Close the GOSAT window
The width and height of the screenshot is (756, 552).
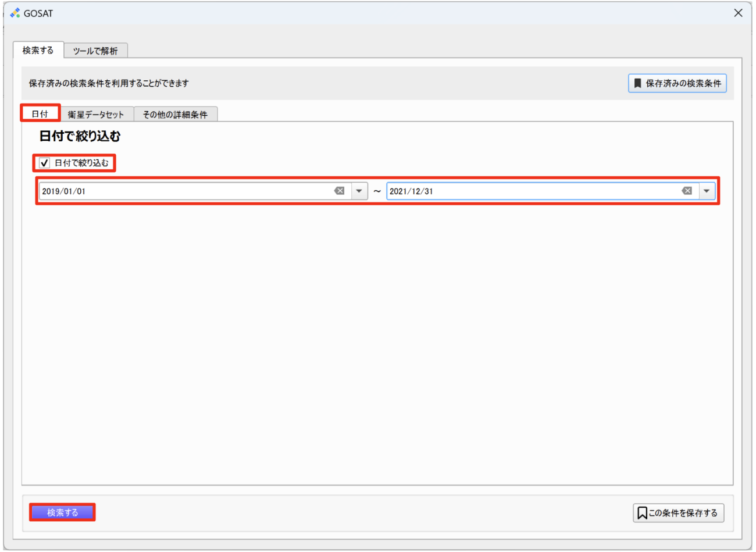pos(738,13)
